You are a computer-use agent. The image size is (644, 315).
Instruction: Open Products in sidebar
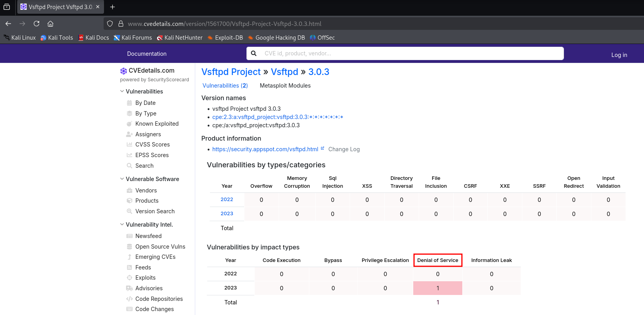(x=147, y=201)
